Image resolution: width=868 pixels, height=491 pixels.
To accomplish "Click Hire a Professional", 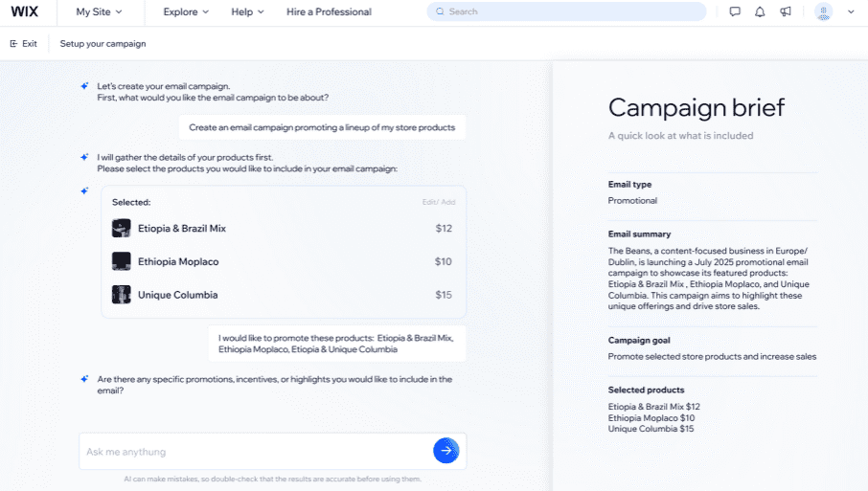I will (x=329, y=12).
